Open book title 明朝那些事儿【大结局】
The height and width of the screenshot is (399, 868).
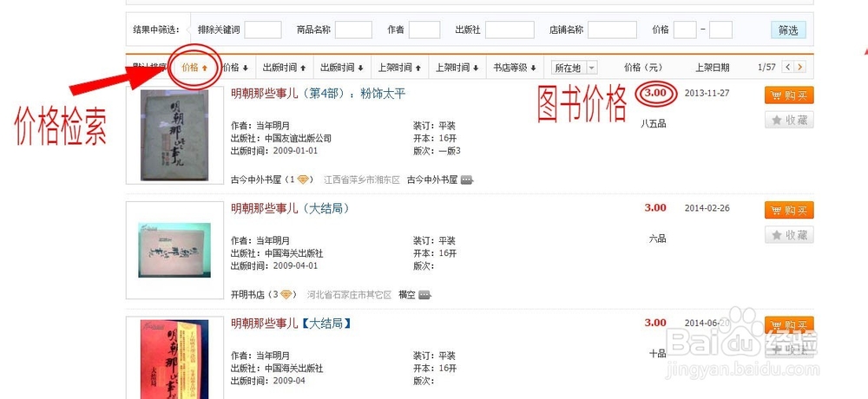tap(291, 324)
